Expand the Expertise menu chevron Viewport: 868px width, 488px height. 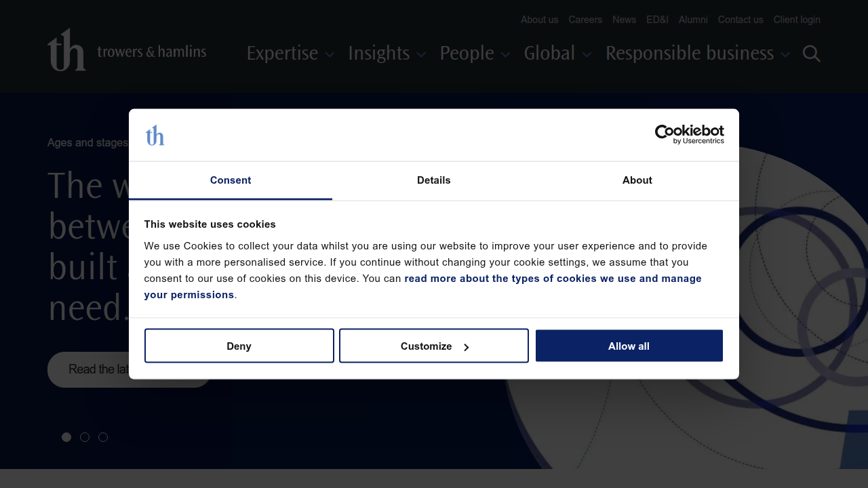330,55
